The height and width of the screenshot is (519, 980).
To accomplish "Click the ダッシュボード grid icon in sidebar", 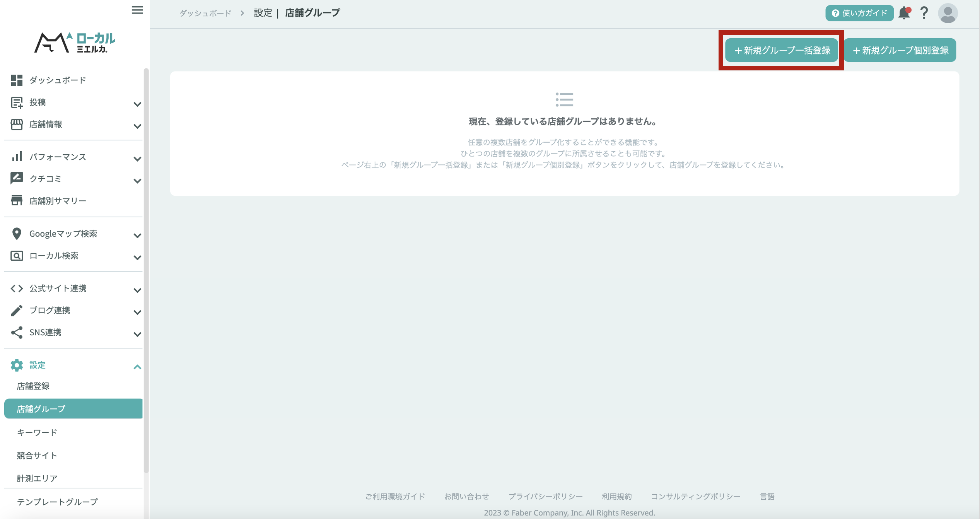I will point(17,80).
